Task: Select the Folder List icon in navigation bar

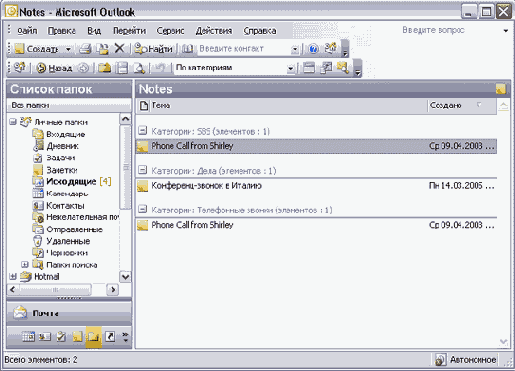Action: click(x=93, y=337)
